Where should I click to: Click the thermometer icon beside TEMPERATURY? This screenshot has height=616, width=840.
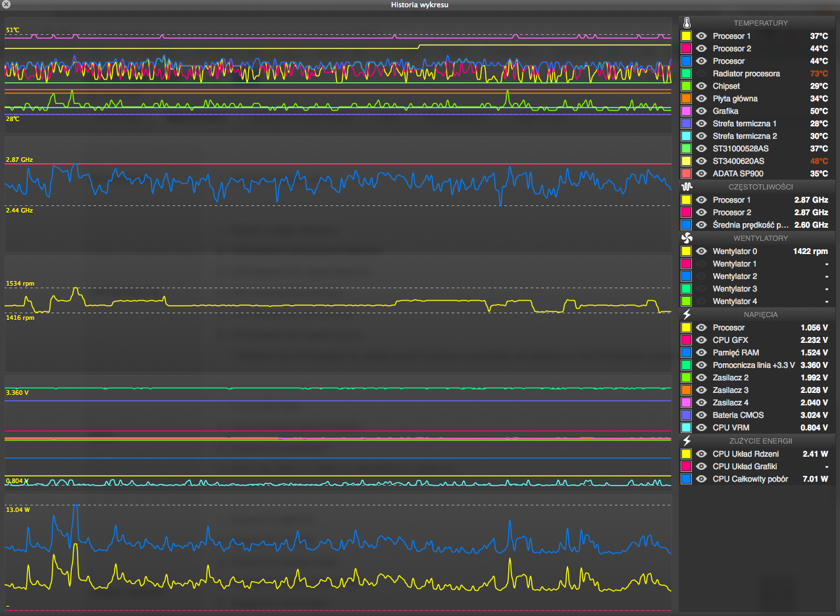[x=687, y=23]
